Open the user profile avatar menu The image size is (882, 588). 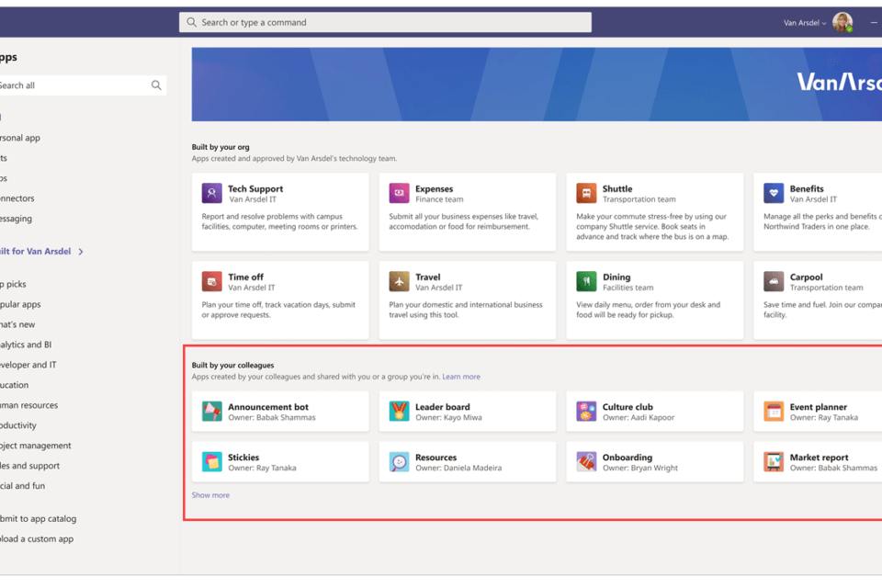tap(842, 23)
